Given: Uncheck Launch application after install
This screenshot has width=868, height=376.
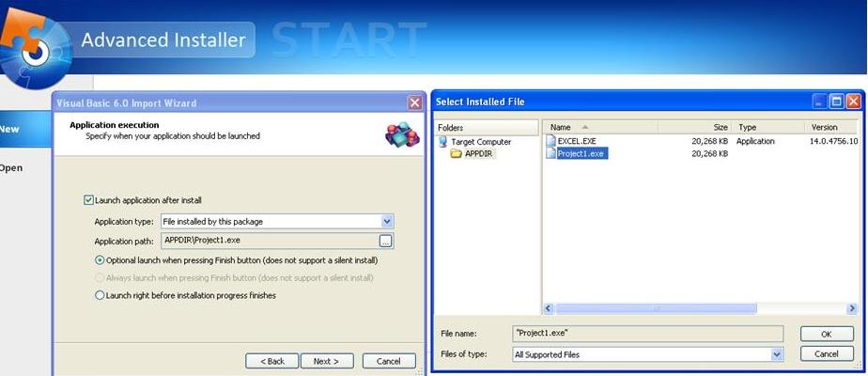Looking at the screenshot, I should click(88, 200).
